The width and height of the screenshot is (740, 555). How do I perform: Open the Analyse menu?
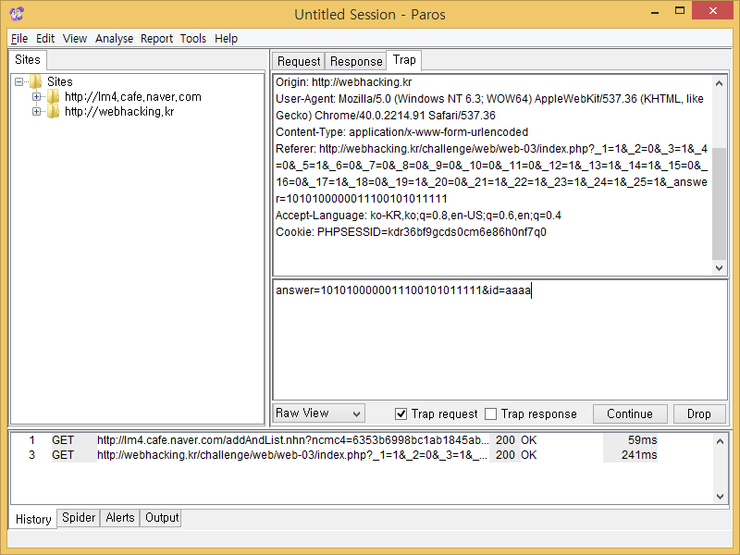click(x=114, y=38)
